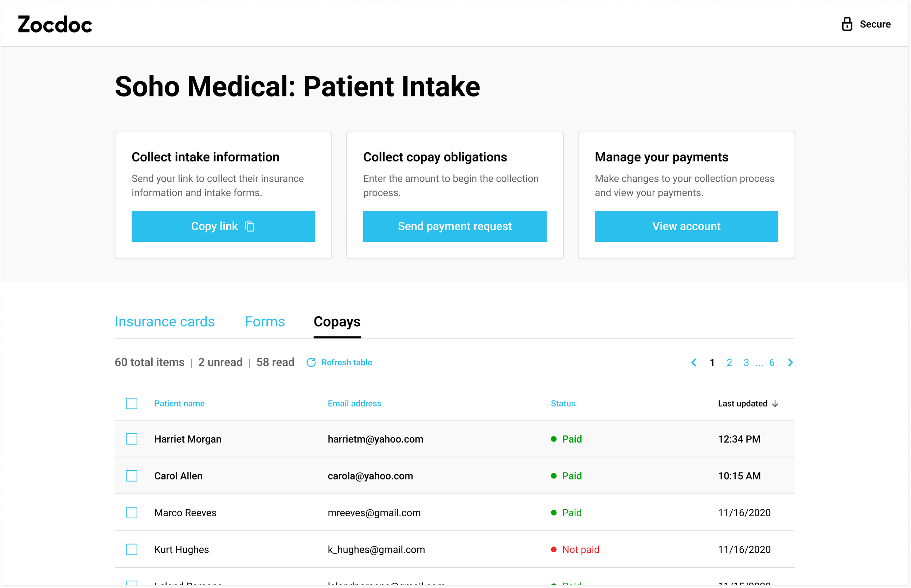Screen dimensions: 911x588
Task: Tick the checkbox next to Carol Allen
Action: tap(131, 476)
